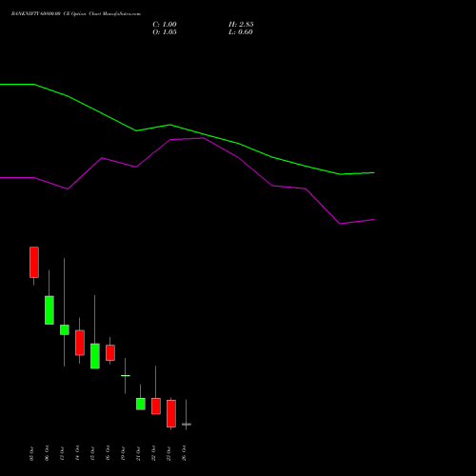Click the open value O: 1.05
Screen dimensions: 476x476
pos(165,32)
